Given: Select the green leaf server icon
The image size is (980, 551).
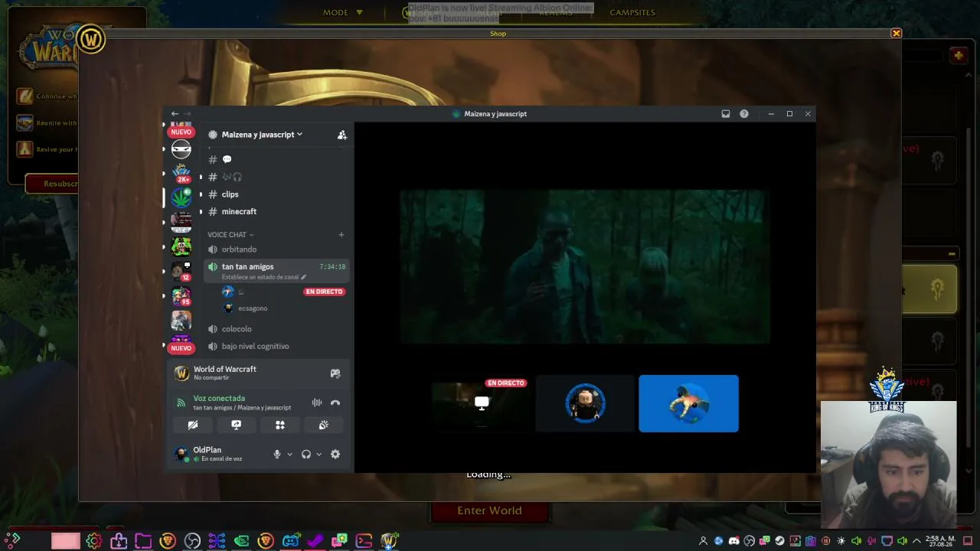Looking at the screenshot, I should pos(181,197).
